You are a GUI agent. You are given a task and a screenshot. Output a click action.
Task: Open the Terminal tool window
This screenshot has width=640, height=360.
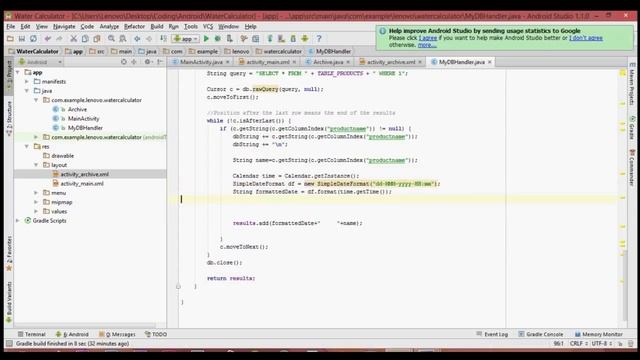(x=31, y=334)
